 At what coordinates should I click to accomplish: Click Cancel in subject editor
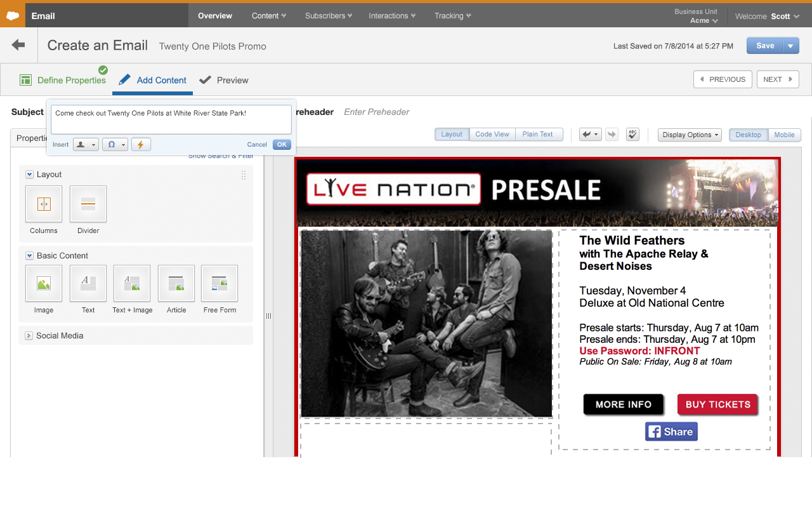pyautogui.click(x=257, y=145)
